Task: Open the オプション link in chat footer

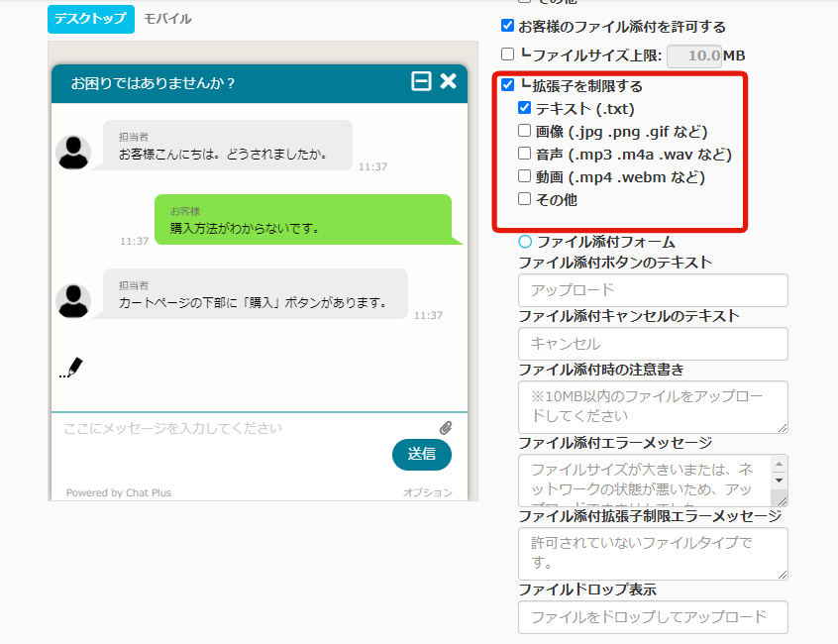Action: coord(427,492)
